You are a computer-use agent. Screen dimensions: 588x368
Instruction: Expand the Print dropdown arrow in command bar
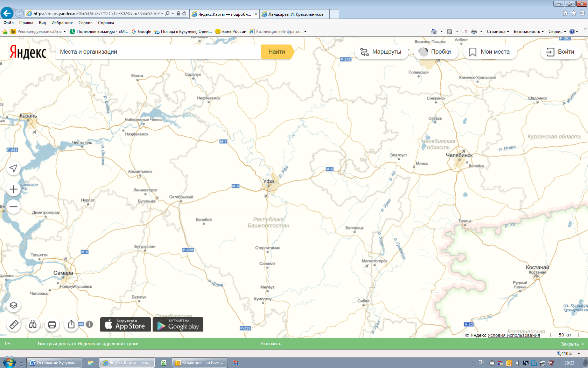[x=481, y=32]
